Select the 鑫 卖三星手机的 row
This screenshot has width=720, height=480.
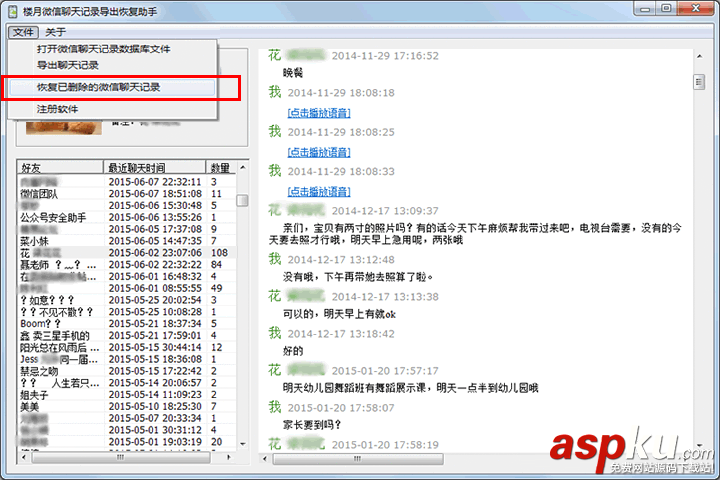pos(126,336)
